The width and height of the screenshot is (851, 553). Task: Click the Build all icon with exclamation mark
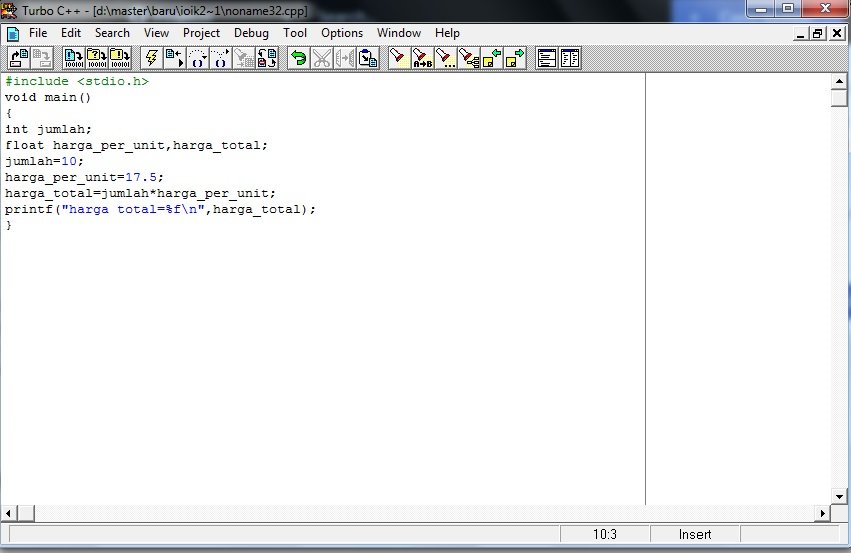[x=119, y=58]
